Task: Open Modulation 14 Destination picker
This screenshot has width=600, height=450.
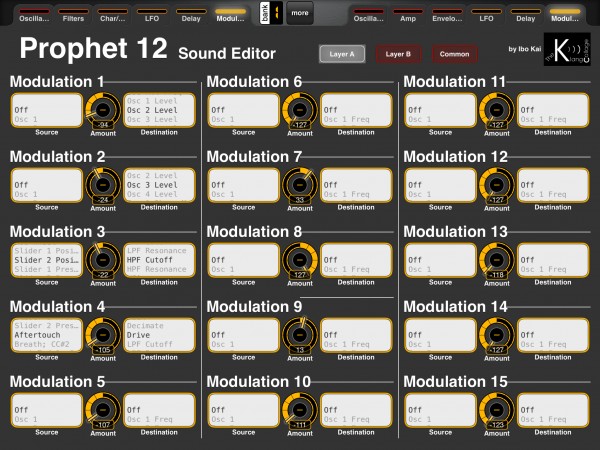Action: (x=553, y=335)
